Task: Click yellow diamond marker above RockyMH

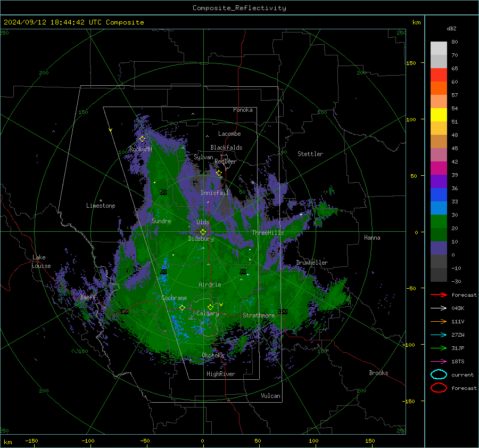Action: point(142,139)
